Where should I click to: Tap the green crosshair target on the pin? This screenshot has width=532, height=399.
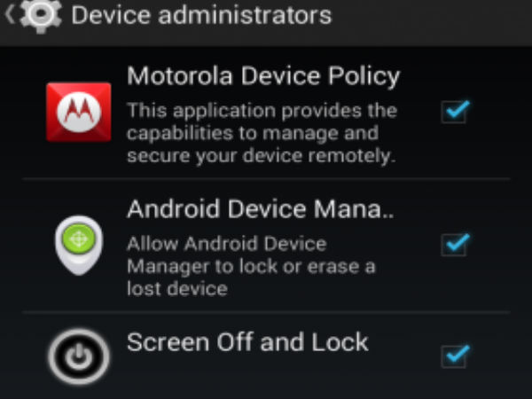click(x=79, y=239)
